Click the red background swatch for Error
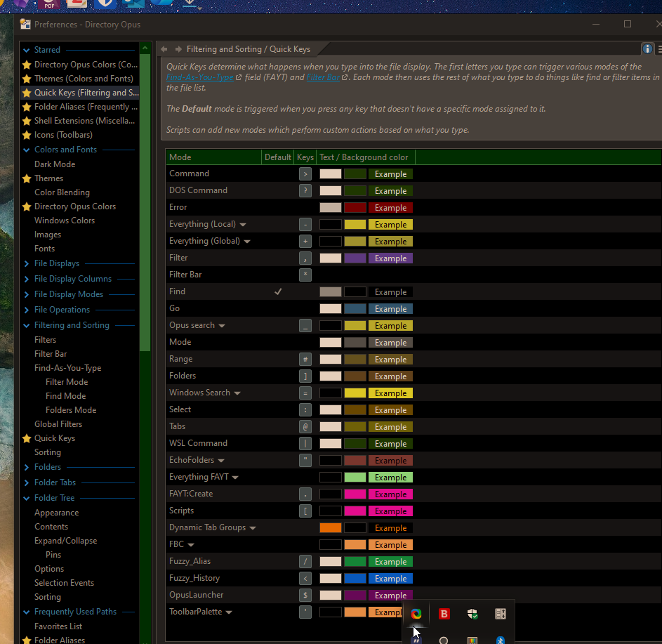662x644 pixels. [355, 208]
